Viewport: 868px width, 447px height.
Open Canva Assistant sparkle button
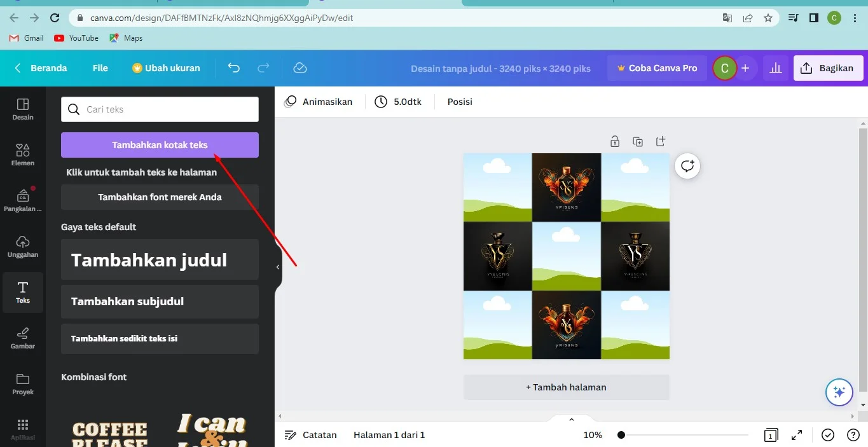click(x=839, y=392)
